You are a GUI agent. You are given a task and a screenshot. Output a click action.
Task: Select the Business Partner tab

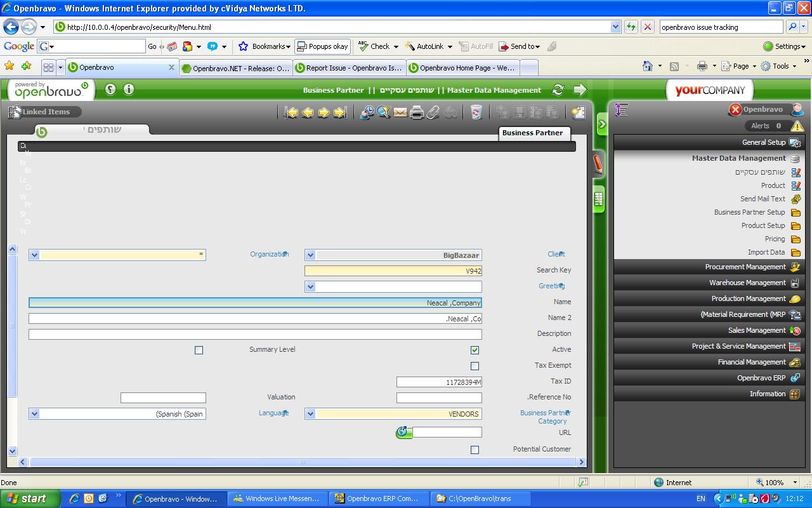tap(532, 133)
